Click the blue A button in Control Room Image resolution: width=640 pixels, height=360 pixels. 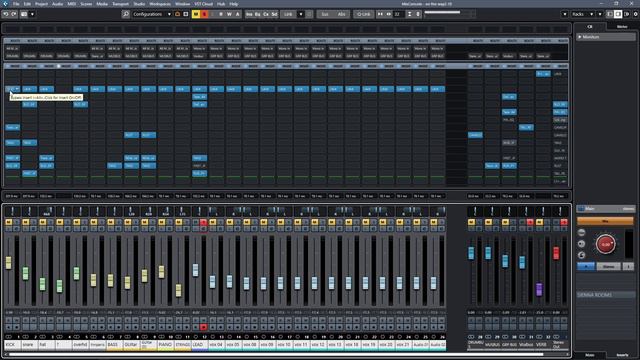pyautogui.click(x=586, y=266)
